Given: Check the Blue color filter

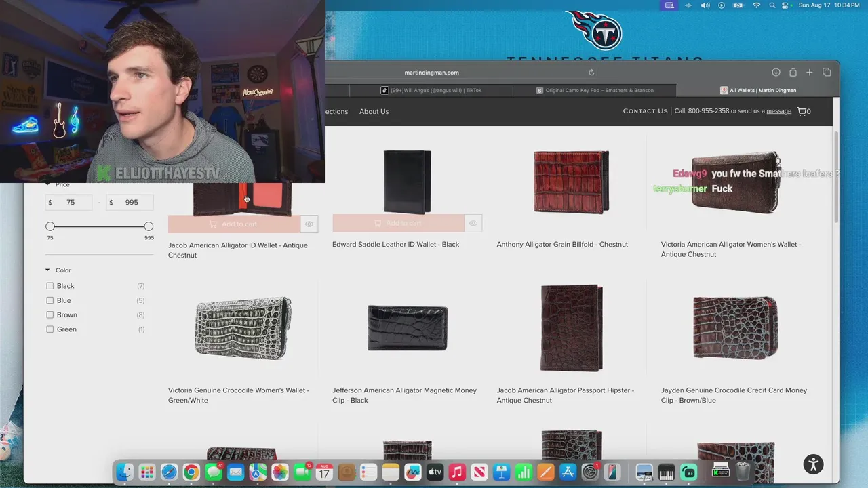Looking at the screenshot, I should click(x=50, y=300).
